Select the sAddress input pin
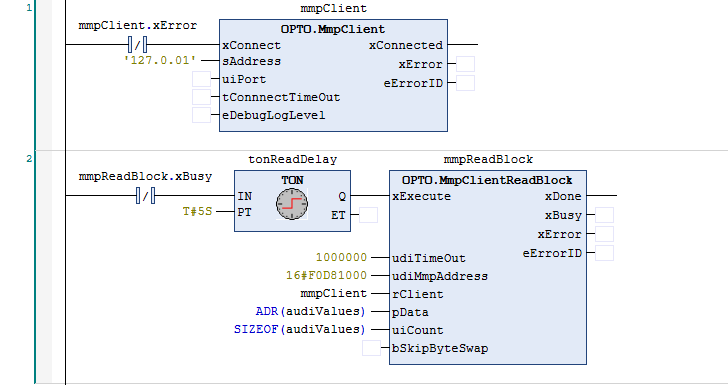The height and width of the screenshot is (387, 728). 251,61
